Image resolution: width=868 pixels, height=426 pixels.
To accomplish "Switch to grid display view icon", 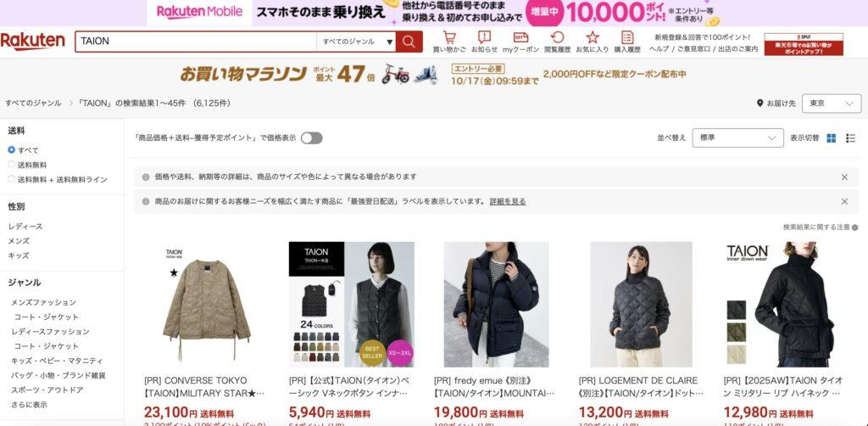I will click(831, 138).
